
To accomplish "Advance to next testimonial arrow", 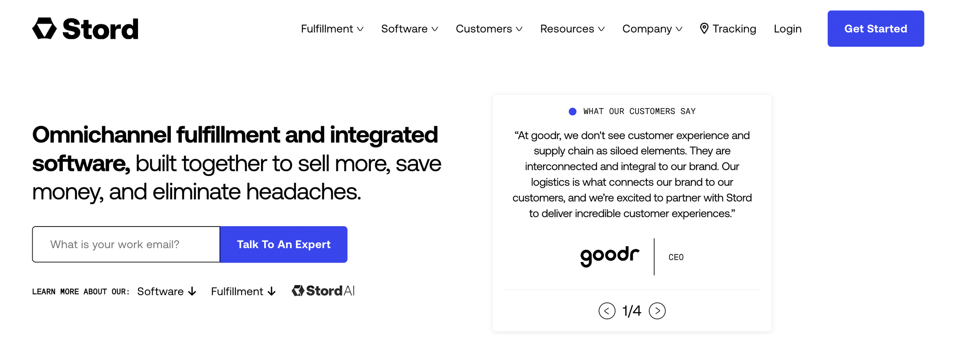I will tap(657, 311).
